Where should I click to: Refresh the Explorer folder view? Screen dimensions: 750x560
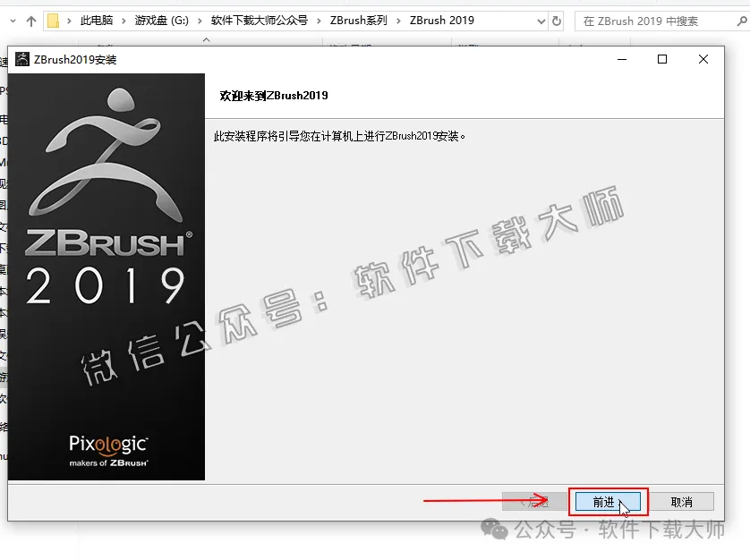557,21
